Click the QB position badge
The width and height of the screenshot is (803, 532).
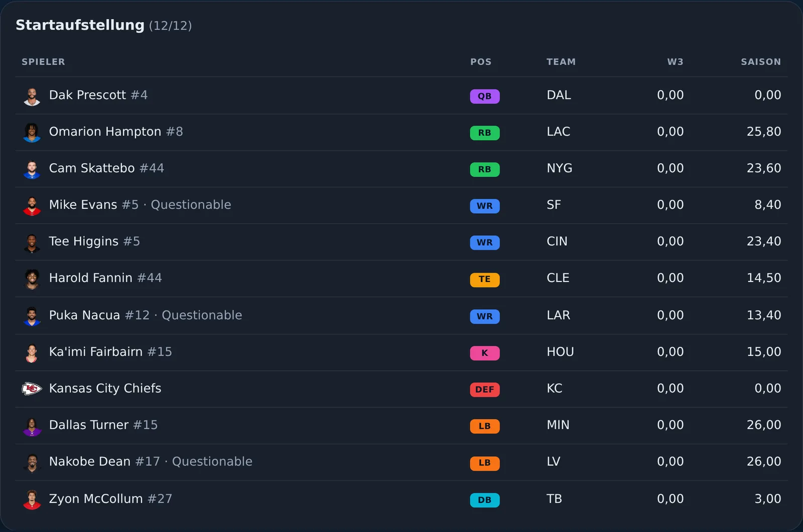point(485,96)
